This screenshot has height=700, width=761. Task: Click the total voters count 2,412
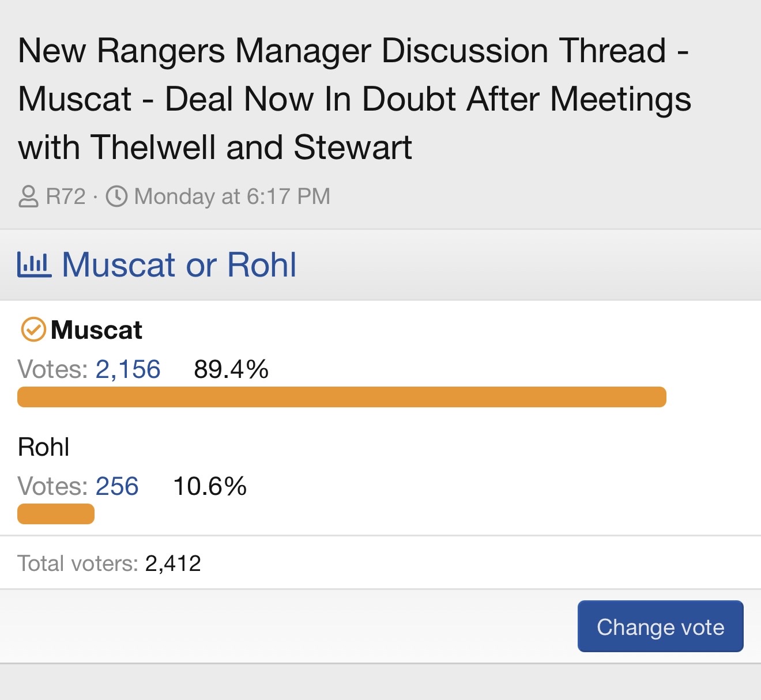pyautogui.click(x=173, y=563)
